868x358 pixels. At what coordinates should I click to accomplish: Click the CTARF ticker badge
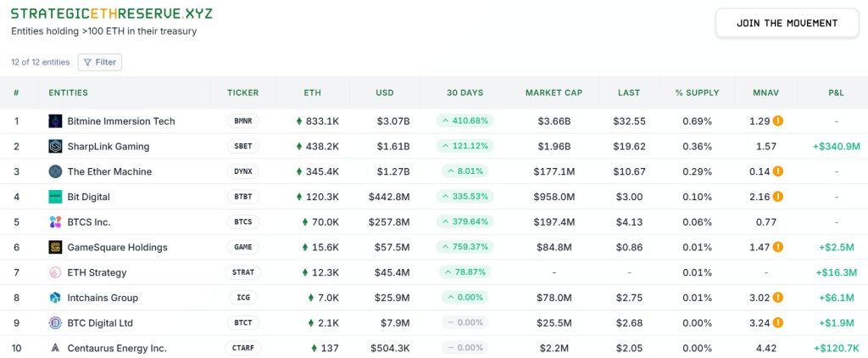point(243,348)
